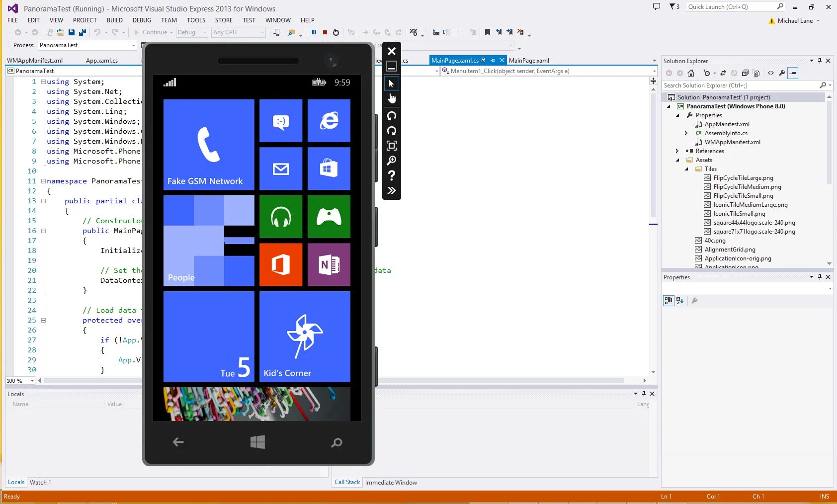Screen dimensions: 837x504
Task: Click the emulator Fit to Screen icon
Action: pyautogui.click(x=392, y=146)
